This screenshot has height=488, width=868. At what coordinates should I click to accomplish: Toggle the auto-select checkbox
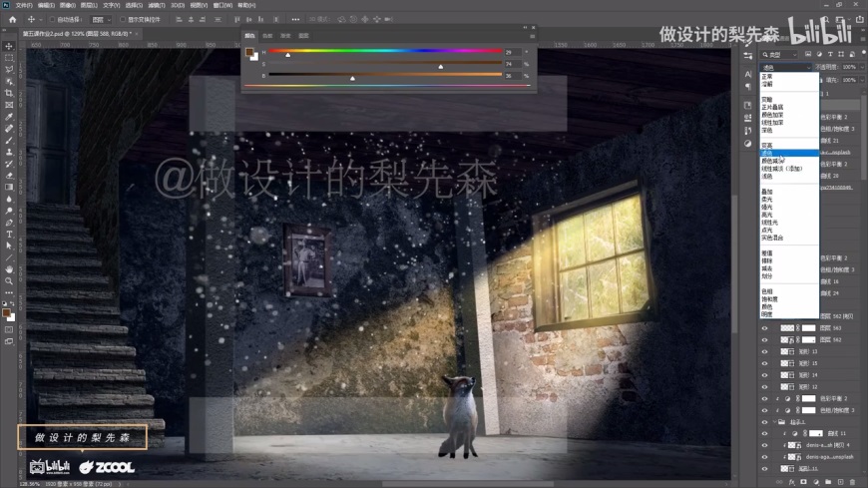tap(52, 19)
